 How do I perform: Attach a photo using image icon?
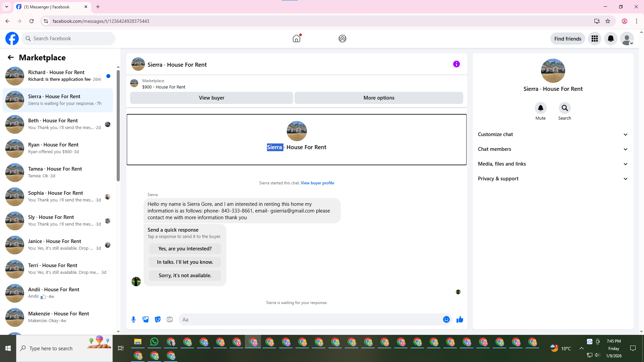pyautogui.click(x=146, y=319)
